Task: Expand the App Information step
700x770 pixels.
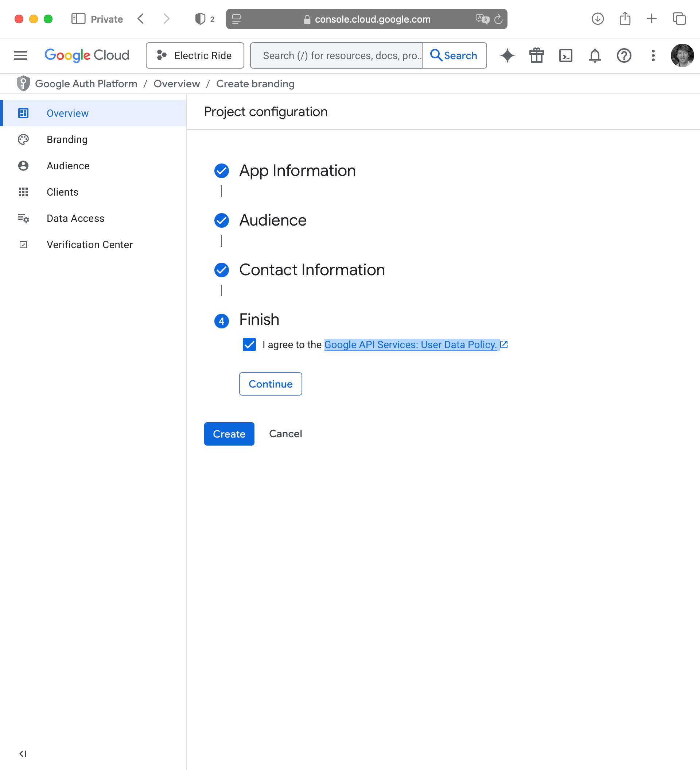Action: coord(297,171)
